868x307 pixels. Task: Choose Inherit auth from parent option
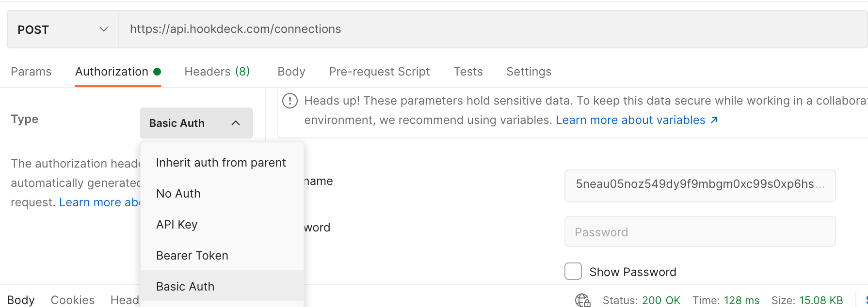click(221, 163)
